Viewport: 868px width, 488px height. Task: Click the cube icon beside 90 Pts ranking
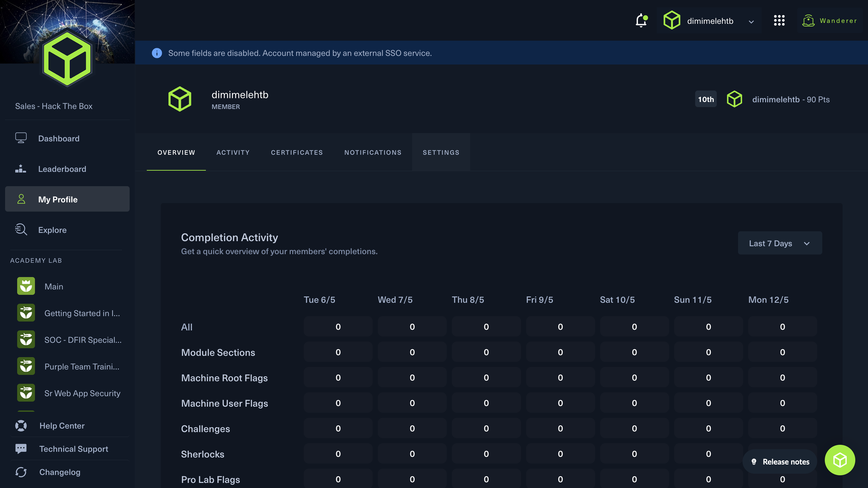coord(734,99)
